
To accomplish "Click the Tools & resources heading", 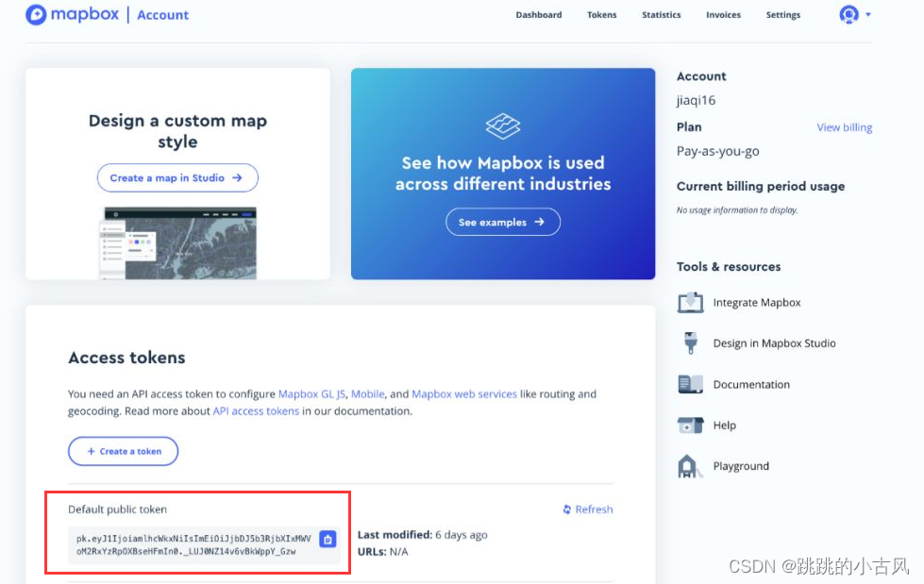I will point(729,266).
